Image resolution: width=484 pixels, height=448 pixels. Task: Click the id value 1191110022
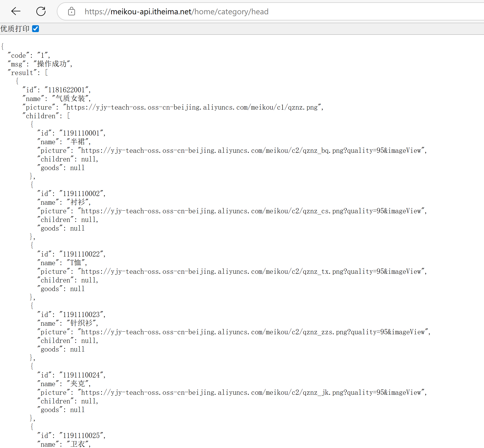81,254
